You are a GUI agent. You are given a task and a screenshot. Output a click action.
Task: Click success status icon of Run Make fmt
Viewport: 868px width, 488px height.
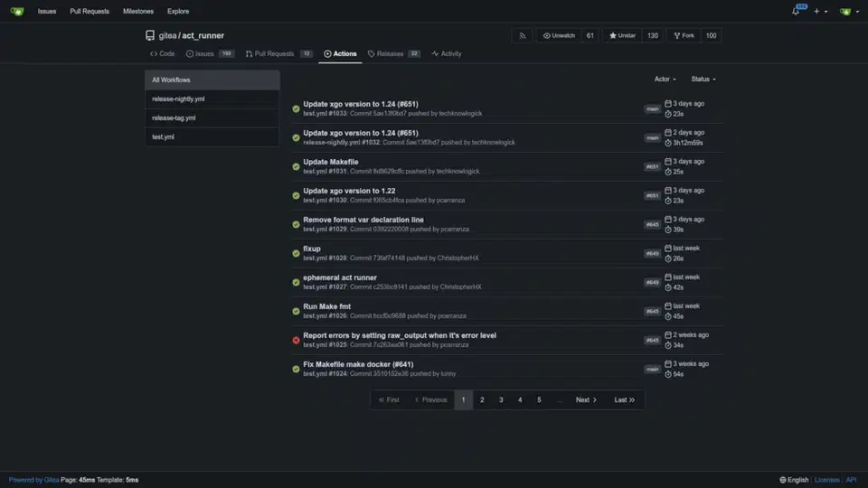[297, 312]
